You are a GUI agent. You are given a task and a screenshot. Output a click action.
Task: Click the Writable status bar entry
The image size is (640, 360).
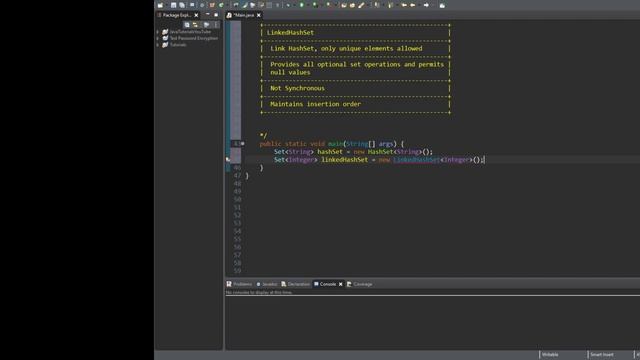550,355
